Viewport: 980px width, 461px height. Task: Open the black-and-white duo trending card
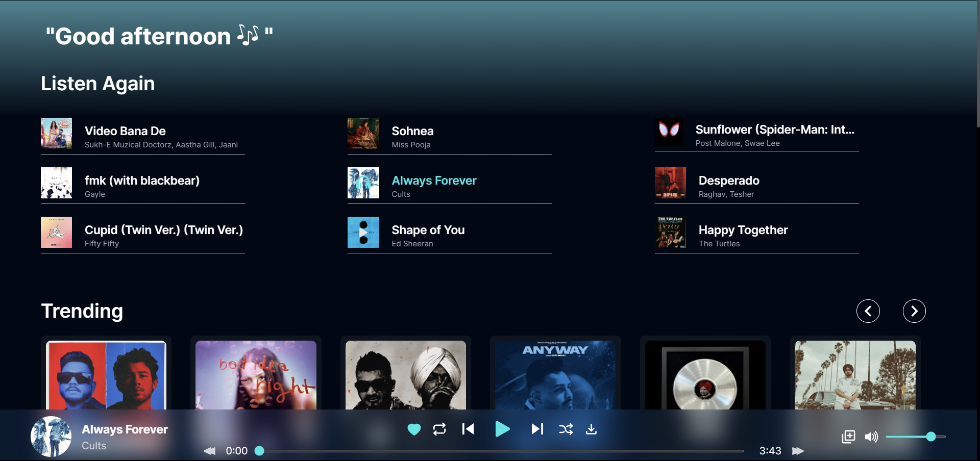(x=406, y=375)
